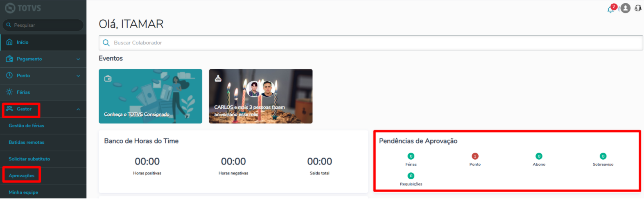This screenshot has height=199, width=644.
Task: Collapse the Gestor menu chevron
Action: click(78, 109)
